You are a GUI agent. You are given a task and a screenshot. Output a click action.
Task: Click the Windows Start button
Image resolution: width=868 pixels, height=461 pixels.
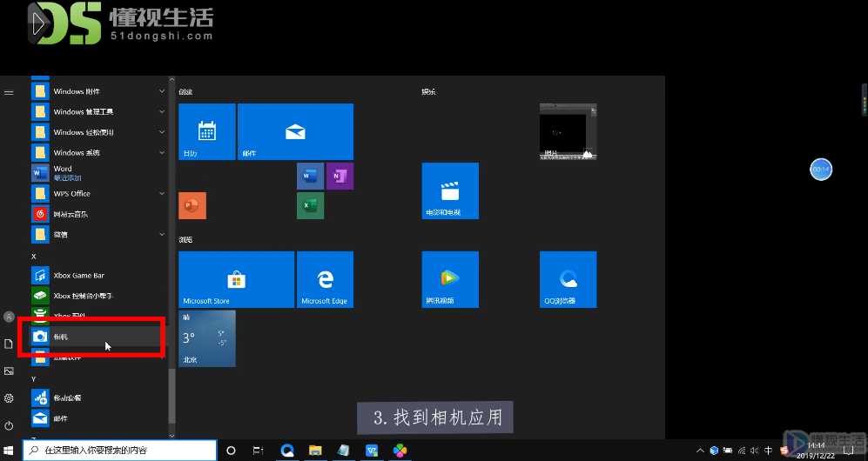click(10, 451)
